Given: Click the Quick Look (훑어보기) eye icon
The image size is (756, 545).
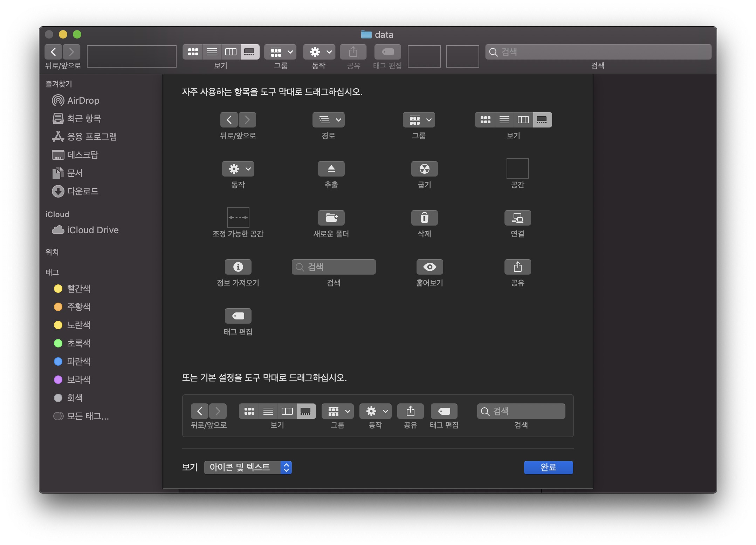Looking at the screenshot, I should coord(429,267).
